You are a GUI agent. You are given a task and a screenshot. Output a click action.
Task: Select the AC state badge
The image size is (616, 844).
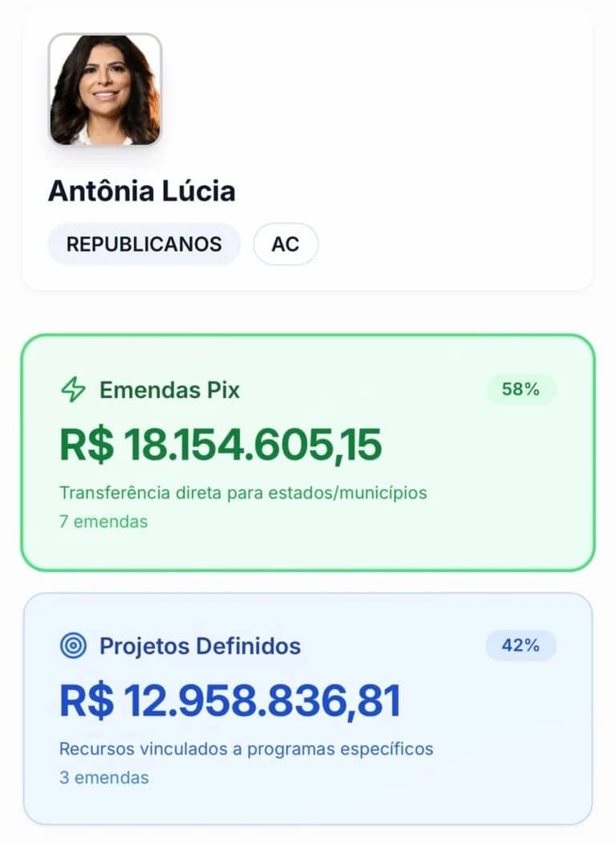(x=286, y=244)
